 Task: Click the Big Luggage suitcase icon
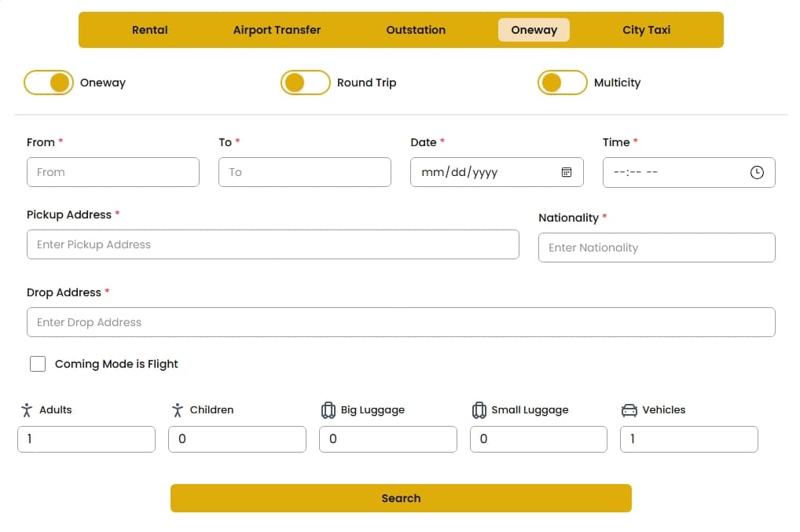(328, 410)
